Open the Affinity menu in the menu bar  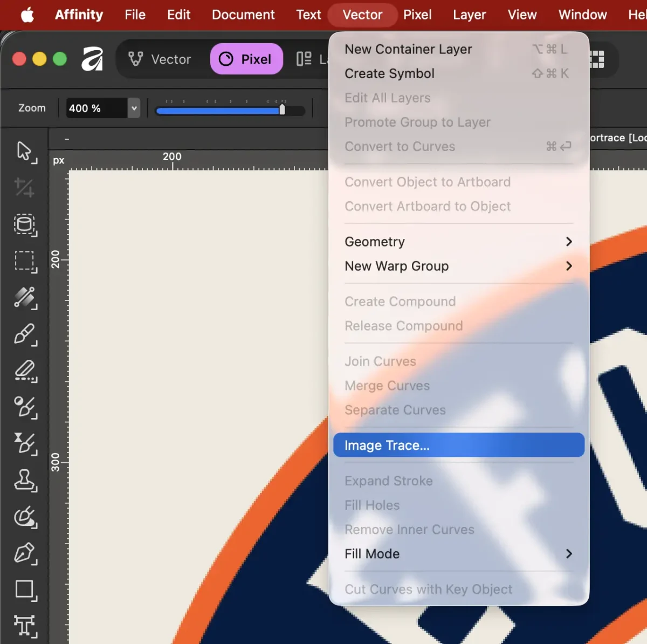tap(79, 15)
